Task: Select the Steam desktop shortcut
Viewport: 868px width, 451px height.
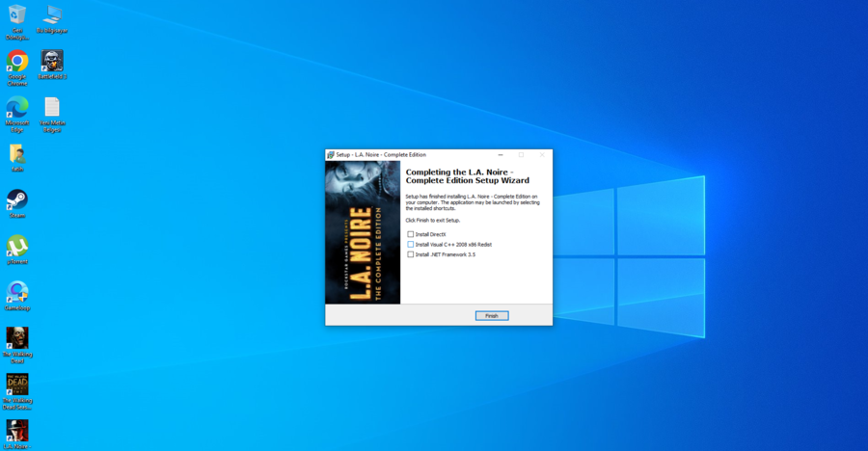Action: 17,203
